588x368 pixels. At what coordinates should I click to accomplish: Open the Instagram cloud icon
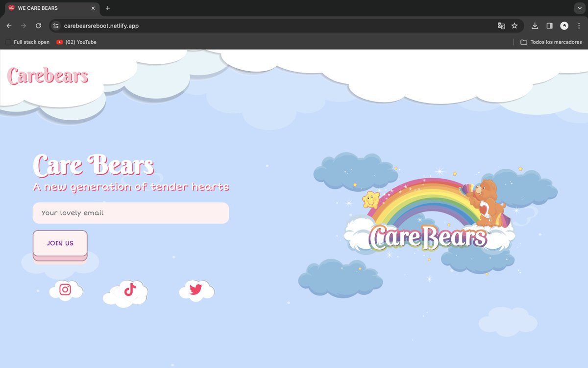66,289
